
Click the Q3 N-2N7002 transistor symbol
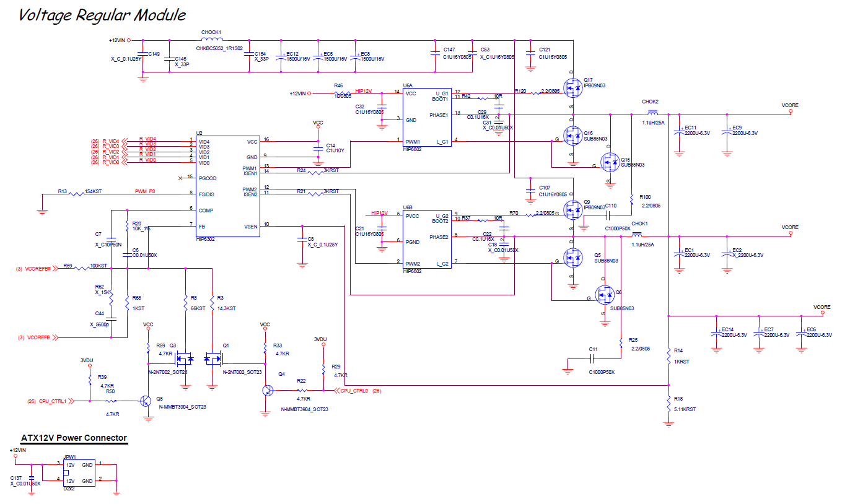tap(185, 358)
